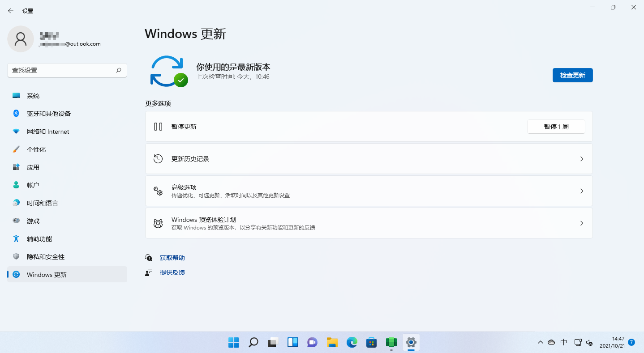The width and height of the screenshot is (644, 353).
Task: Open the notification center badge
Action: [x=631, y=342]
